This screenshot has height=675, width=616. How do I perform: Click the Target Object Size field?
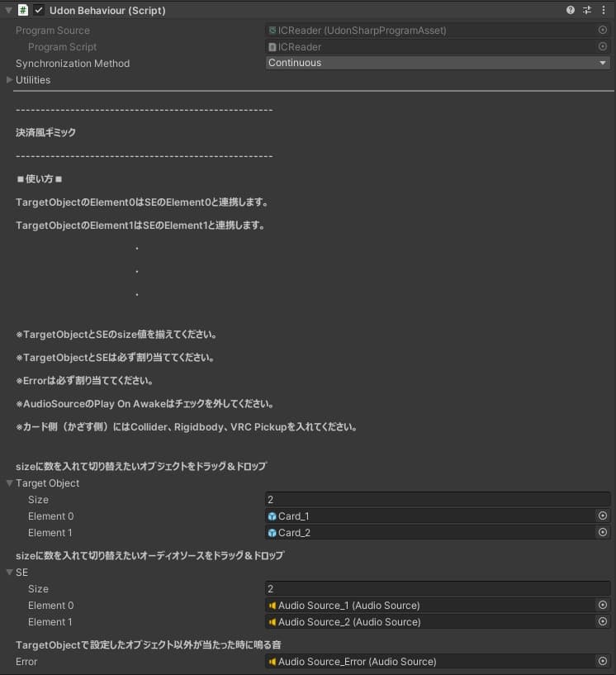(438, 499)
